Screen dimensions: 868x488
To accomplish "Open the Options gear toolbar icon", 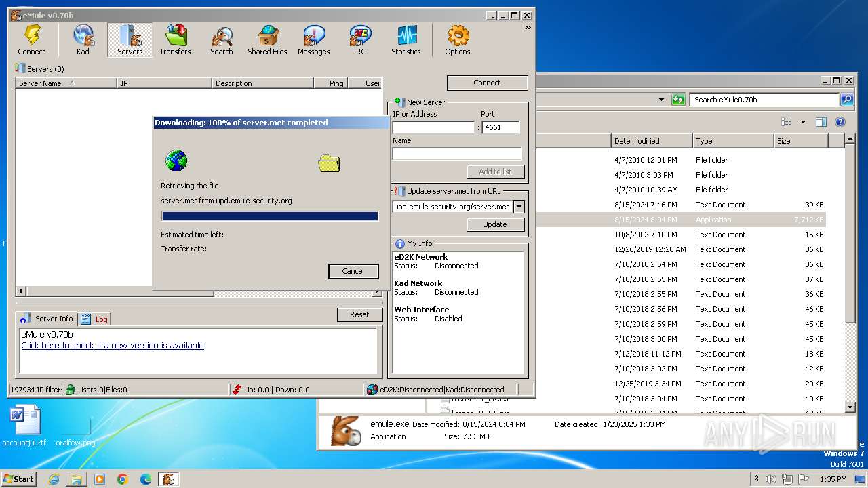I will 457,40.
